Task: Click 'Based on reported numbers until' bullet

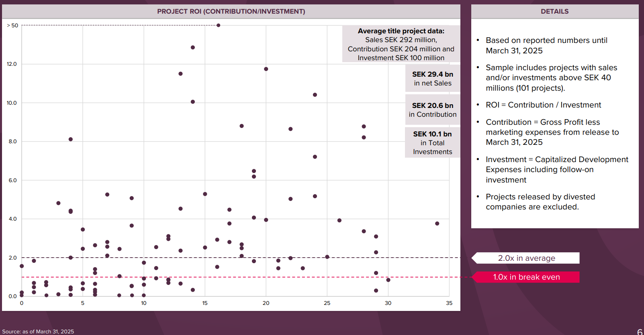Action: point(546,41)
